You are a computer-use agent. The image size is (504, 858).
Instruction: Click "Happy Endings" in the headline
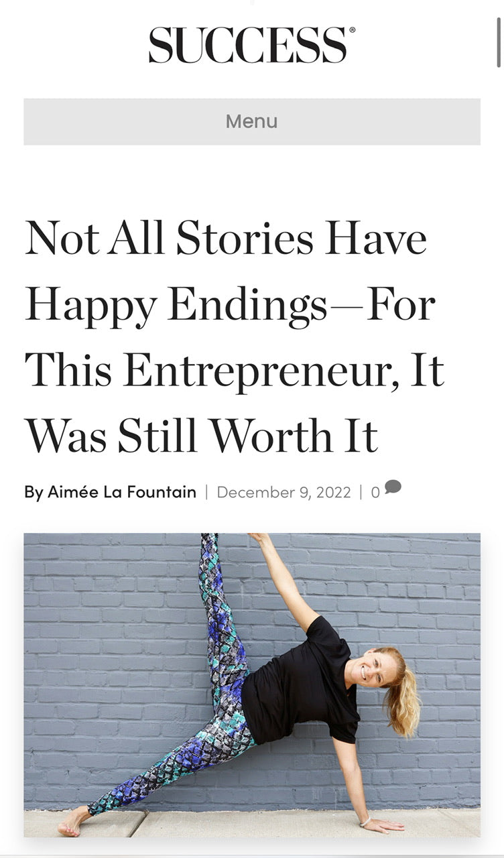(x=176, y=306)
